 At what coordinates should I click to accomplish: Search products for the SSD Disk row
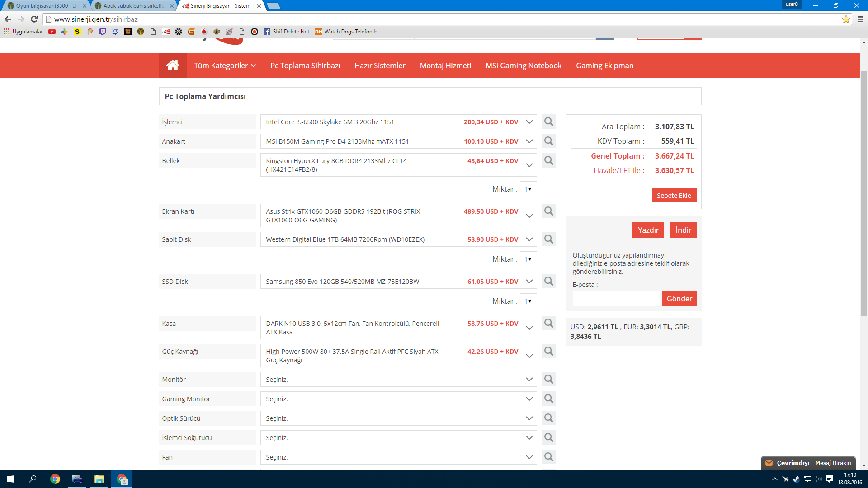[549, 281]
